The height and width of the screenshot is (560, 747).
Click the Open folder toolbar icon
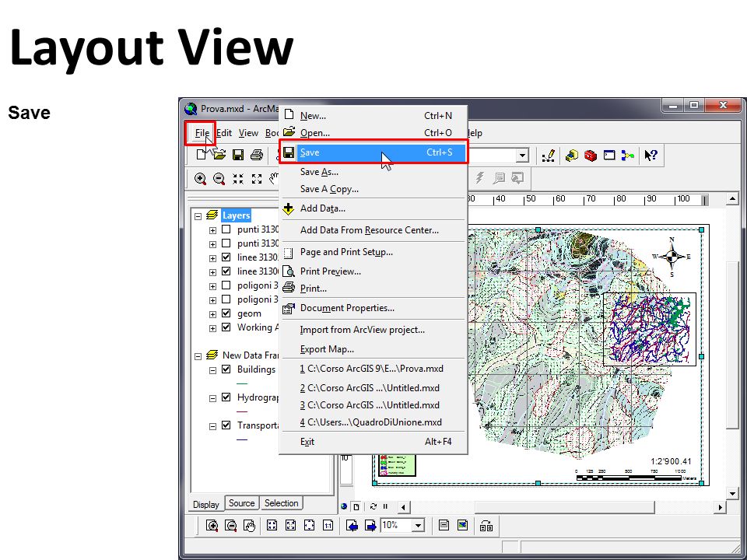(219, 154)
